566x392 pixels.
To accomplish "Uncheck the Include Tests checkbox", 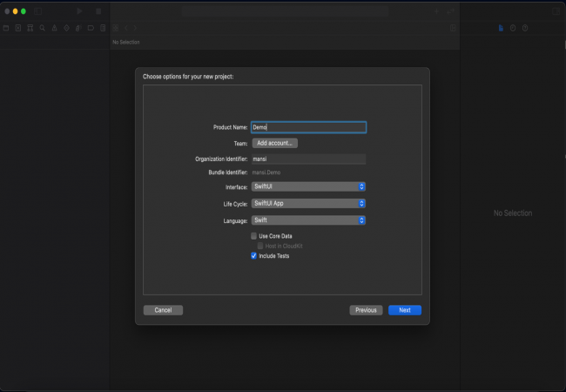I will pos(253,256).
